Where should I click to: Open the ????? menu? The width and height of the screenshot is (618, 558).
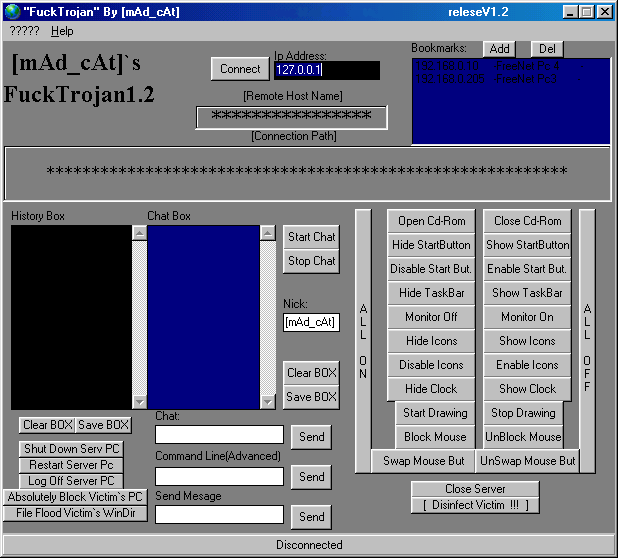pyautogui.click(x=24, y=31)
